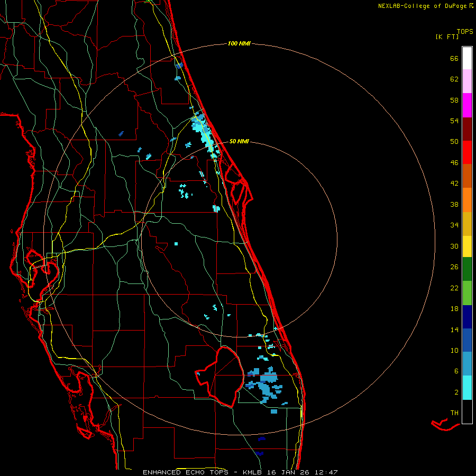This screenshot has width=476, height=476.
Task: Click the "12:47" timestamp
Action: point(326,472)
